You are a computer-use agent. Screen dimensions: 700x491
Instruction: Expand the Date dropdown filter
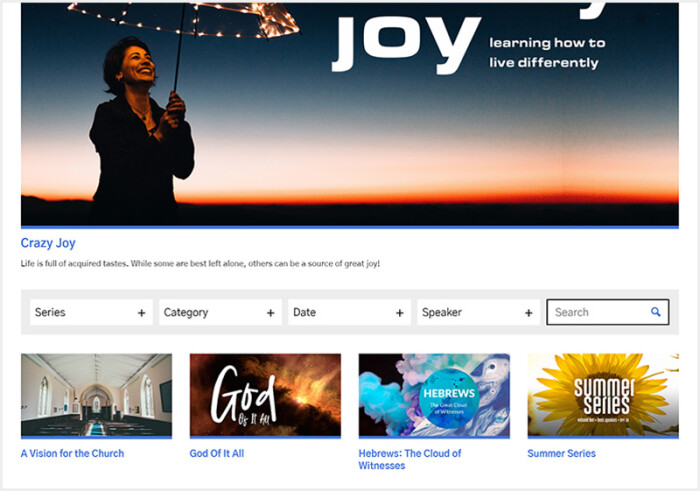350,312
